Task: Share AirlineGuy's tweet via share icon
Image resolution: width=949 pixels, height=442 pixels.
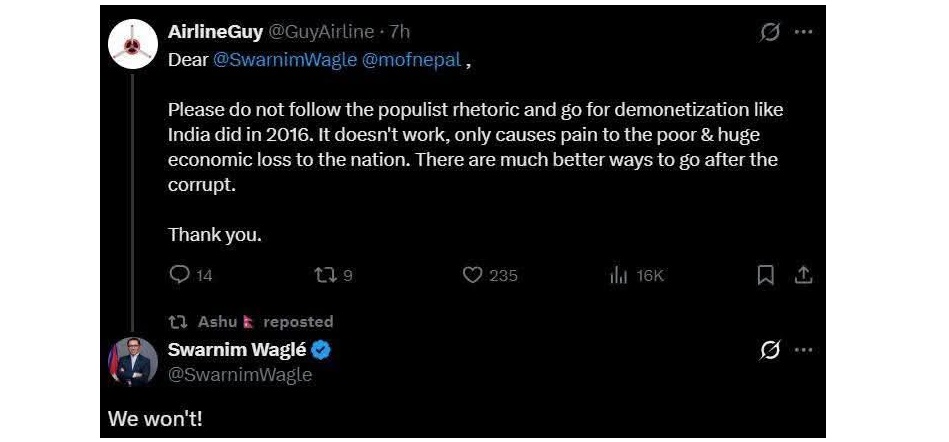Action: (803, 275)
